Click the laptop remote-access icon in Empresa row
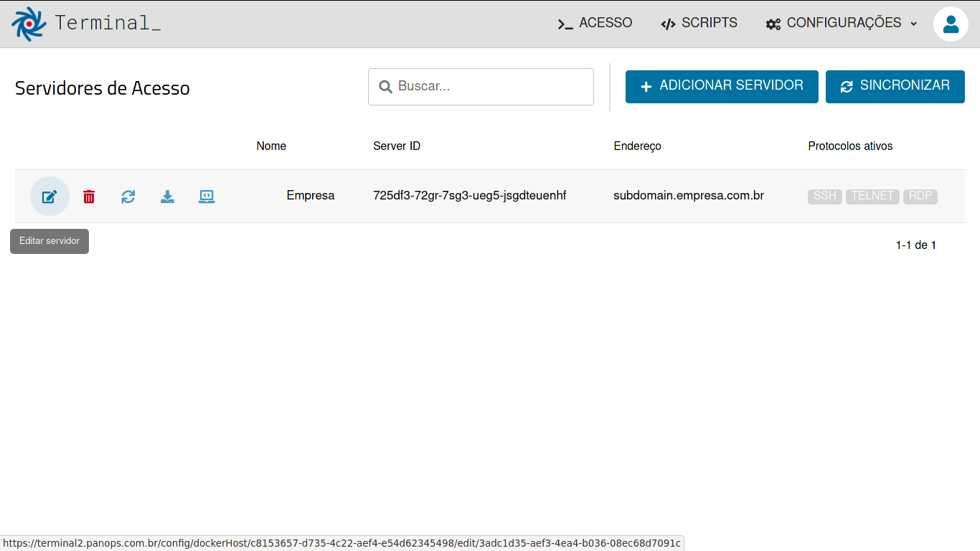Screen dimensions: 980x551 (207, 197)
